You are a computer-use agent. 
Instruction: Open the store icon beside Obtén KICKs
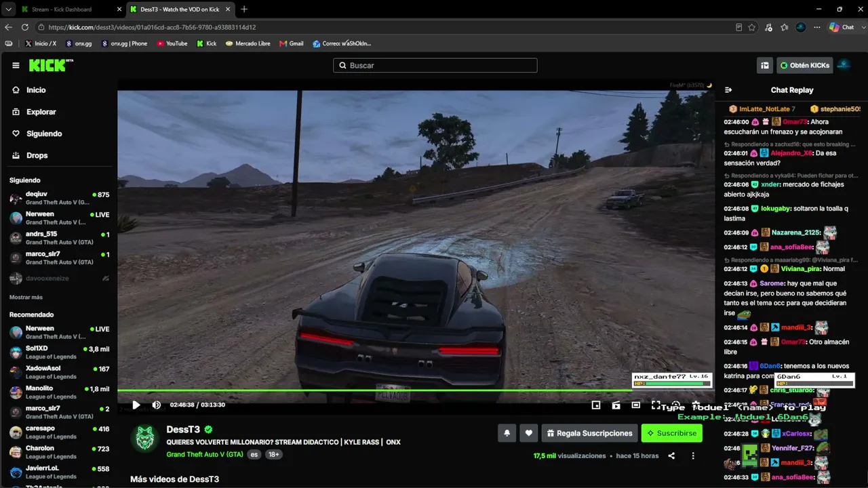tap(765, 65)
